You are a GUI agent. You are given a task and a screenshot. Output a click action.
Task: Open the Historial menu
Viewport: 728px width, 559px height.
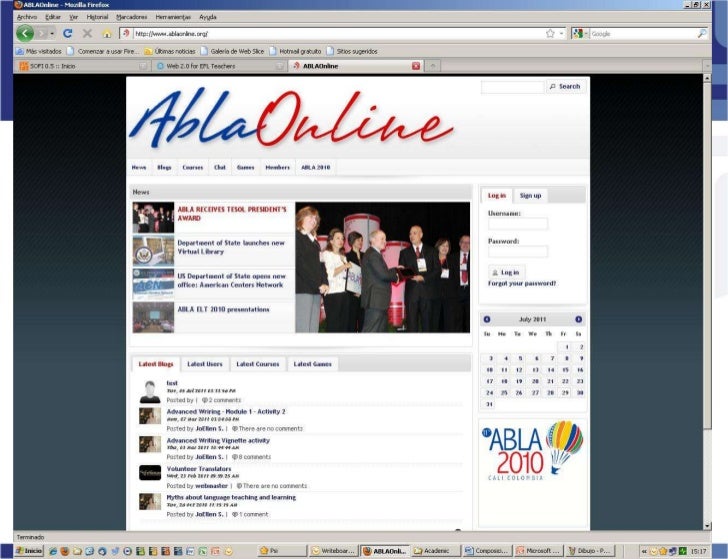(x=97, y=17)
